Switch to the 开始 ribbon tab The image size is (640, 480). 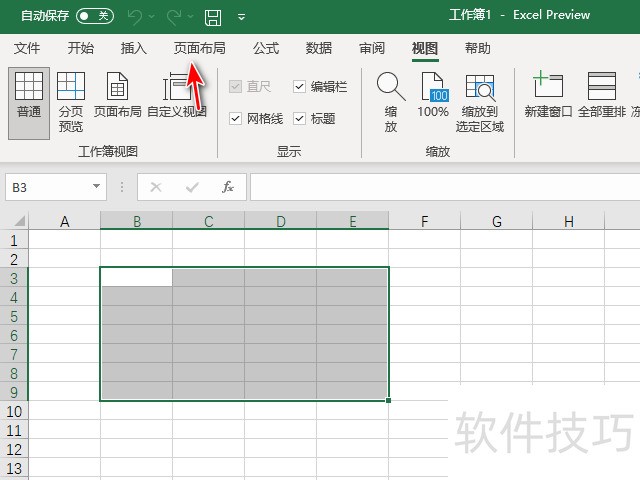[80, 48]
